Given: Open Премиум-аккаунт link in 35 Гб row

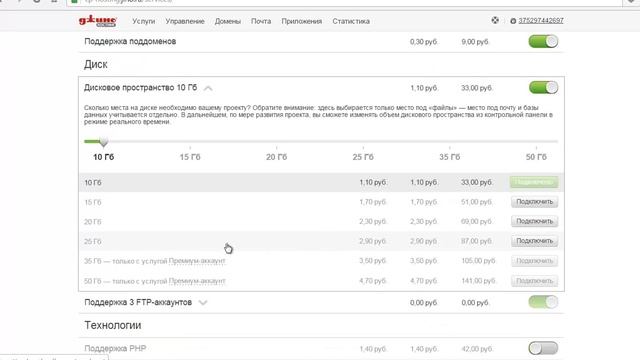Looking at the screenshot, I should [197, 261].
